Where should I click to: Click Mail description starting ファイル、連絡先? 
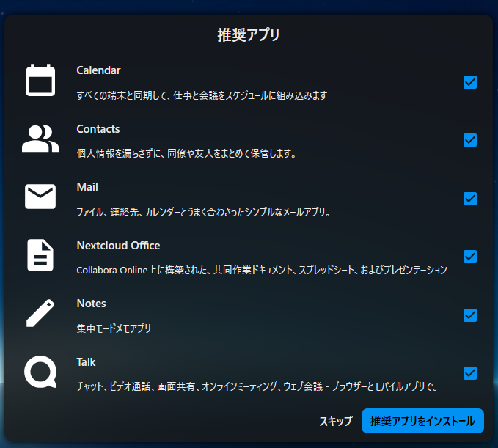pos(203,212)
